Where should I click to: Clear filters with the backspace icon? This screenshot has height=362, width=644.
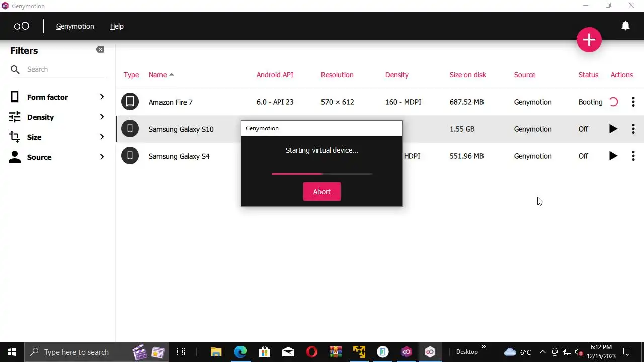[100, 50]
